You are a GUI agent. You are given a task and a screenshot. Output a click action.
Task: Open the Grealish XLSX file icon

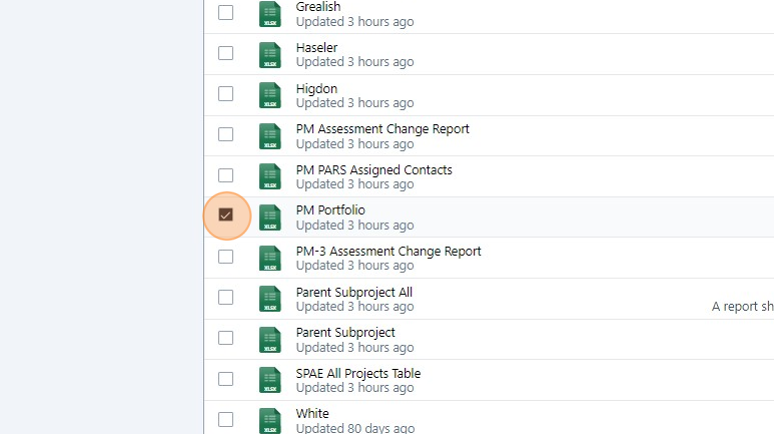point(270,14)
